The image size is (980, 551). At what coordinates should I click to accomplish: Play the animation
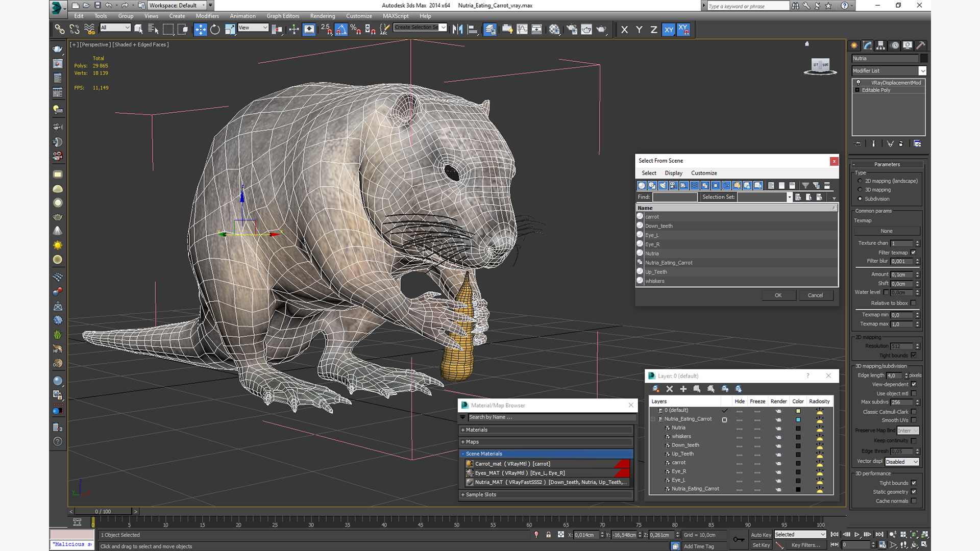tap(857, 535)
